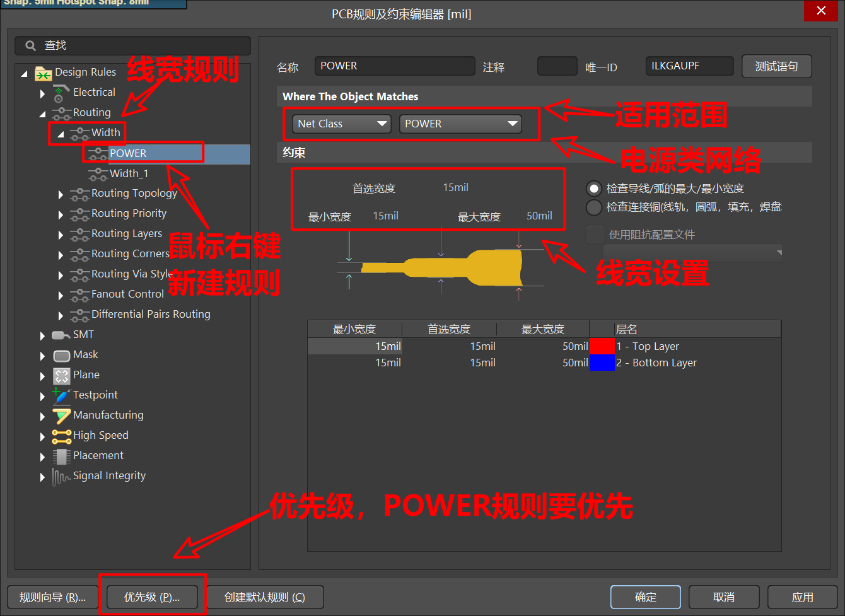Confirm with the 确定 button
The image size is (845, 616).
pos(646,597)
